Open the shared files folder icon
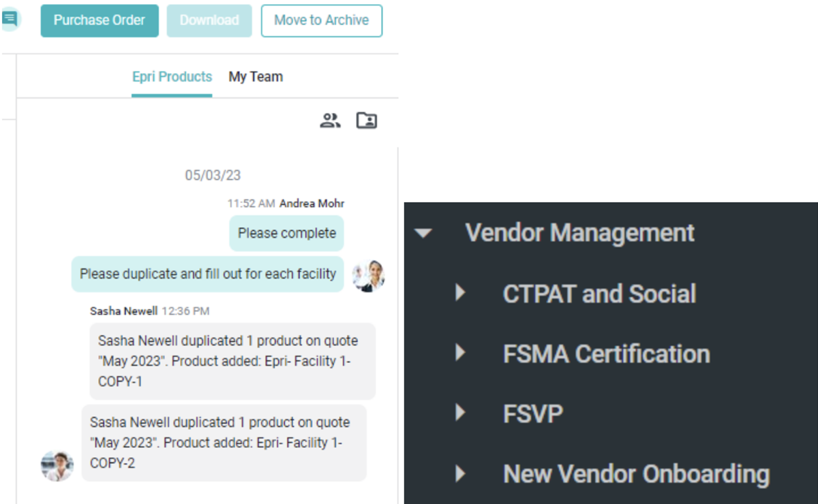This screenshot has height=504, width=818. [366, 120]
